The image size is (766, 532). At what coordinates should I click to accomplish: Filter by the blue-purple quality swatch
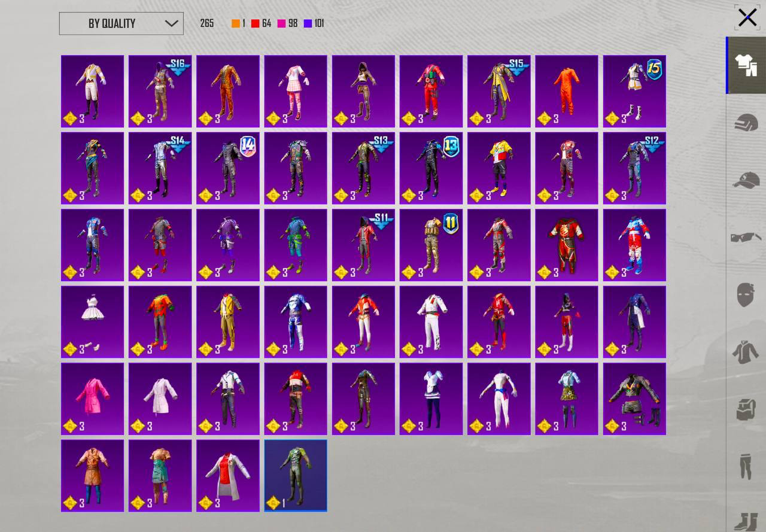pyautogui.click(x=308, y=23)
